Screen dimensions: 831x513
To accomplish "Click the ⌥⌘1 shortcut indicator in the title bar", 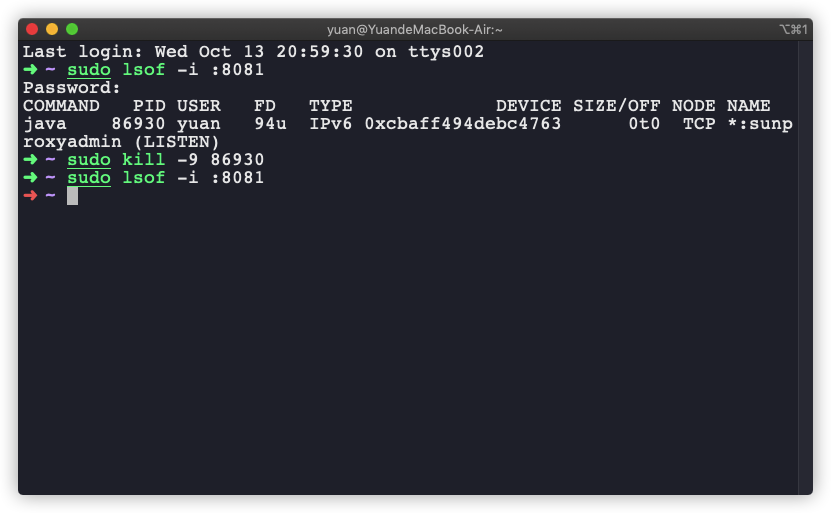I will [x=793, y=29].
